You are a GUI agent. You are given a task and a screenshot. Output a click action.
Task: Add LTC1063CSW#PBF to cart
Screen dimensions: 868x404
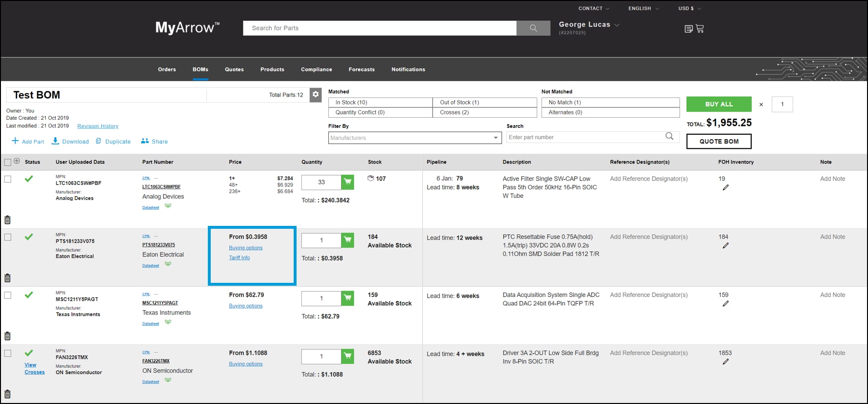click(x=347, y=182)
